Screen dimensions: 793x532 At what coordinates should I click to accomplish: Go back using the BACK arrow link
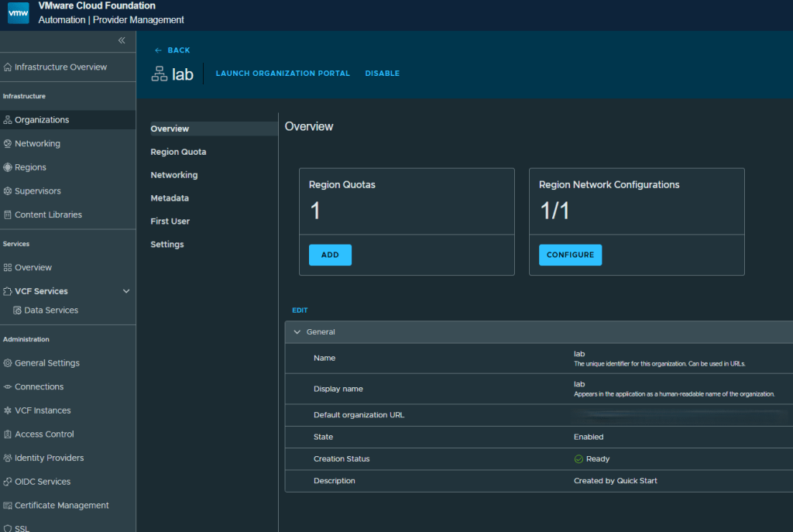[172, 50]
